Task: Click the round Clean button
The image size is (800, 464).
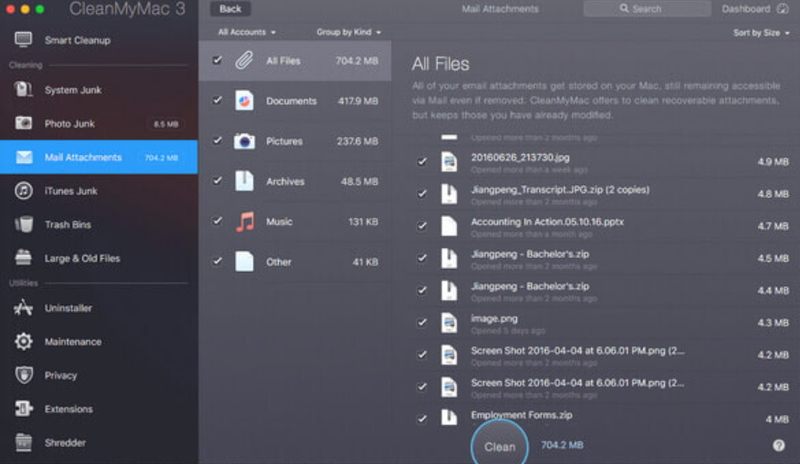Action: pos(499,445)
